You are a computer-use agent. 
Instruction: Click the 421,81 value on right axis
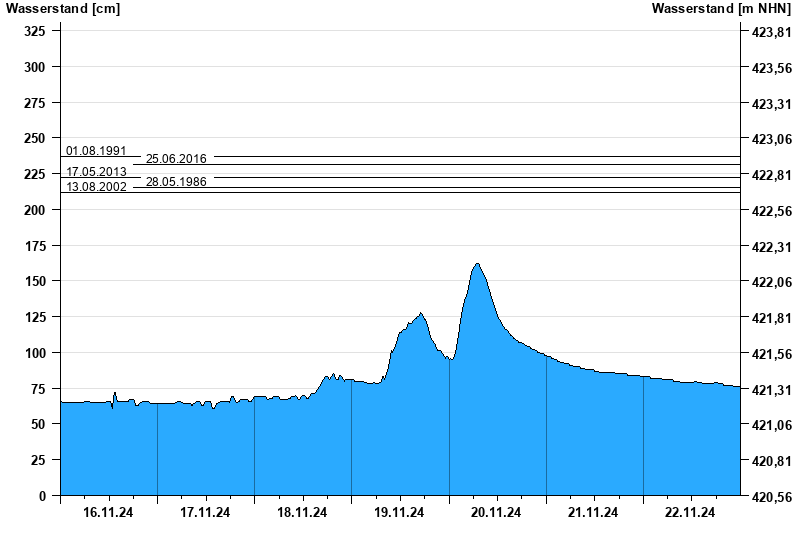click(x=772, y=318)
